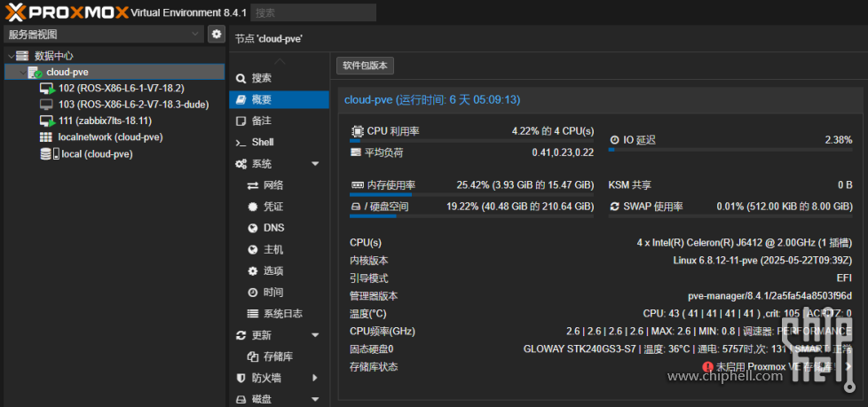Click the 软件包版本 button
Viewport: 868px width, 407px height.
[x=365, y=66]
